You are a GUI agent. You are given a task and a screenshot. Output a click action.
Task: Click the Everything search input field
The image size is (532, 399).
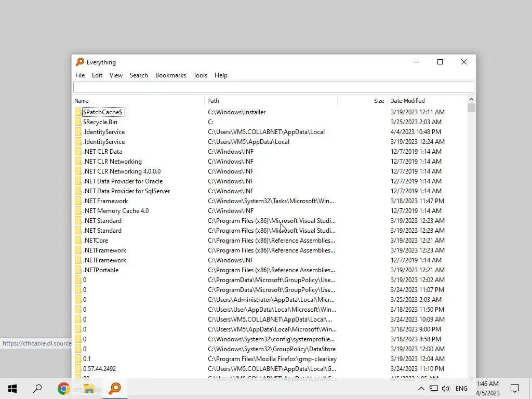(x=273, y=87)
